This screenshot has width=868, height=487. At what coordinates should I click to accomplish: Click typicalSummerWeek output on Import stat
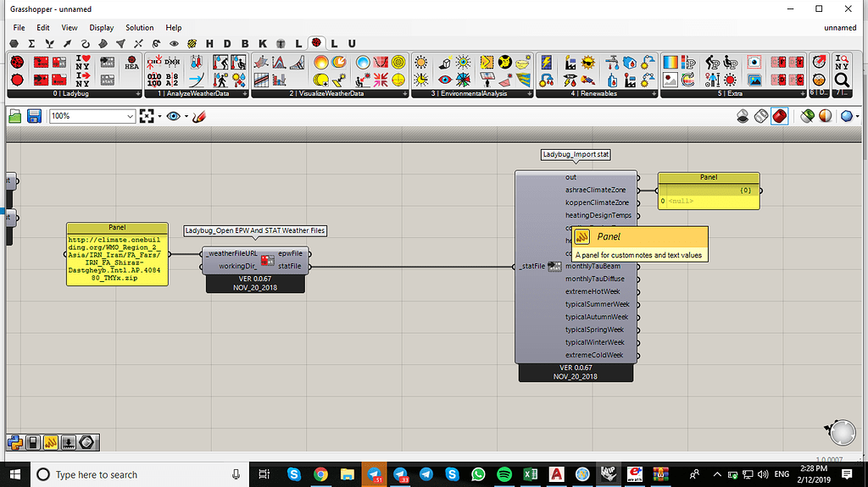[x=598, y=304]
